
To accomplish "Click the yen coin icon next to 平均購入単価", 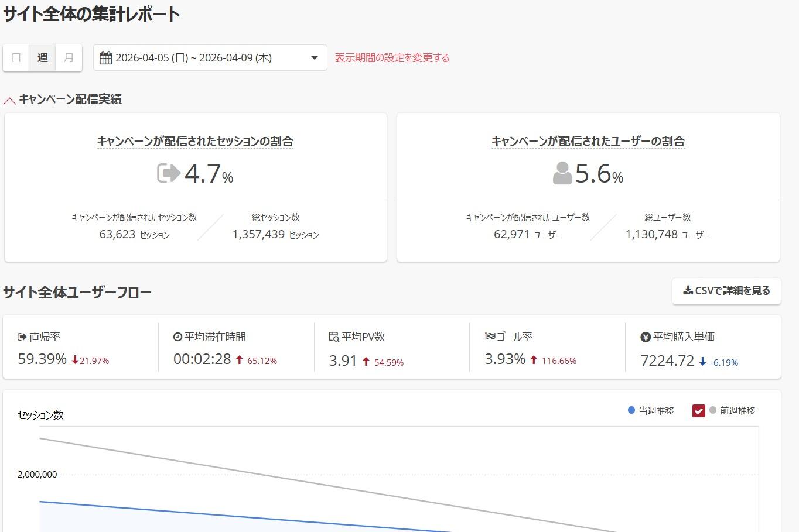I will click(645, 336).
